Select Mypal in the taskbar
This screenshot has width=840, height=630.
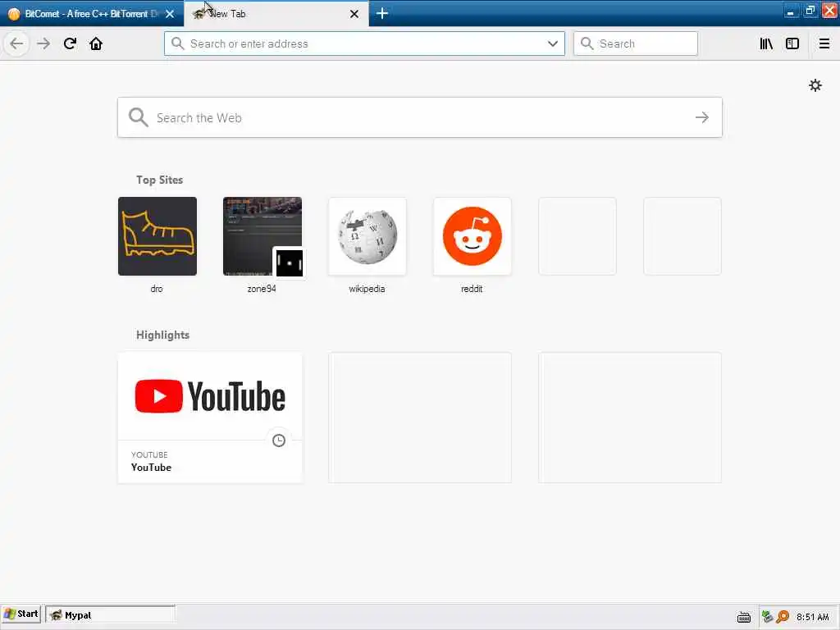[x=110, y=615]
